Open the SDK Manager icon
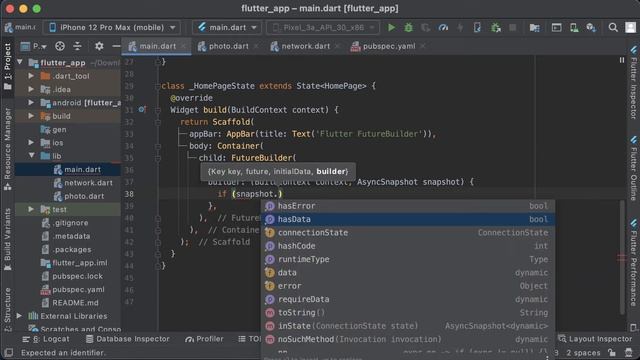This screenshot has width=640, height=360. (591, 27)
